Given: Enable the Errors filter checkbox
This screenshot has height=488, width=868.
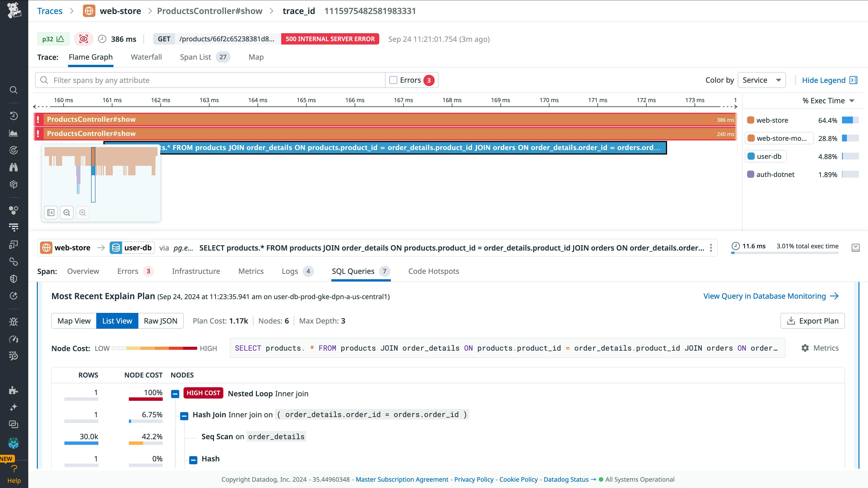Looking at the screenshot, I should click(393, 80).
